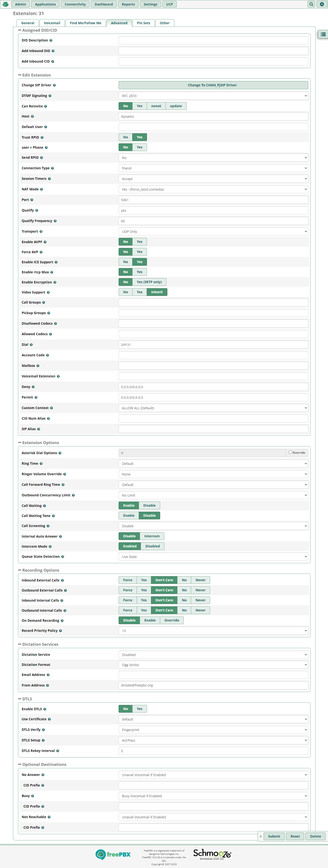328x868 pixels.
Task: Click the FreePBX frog logo icon
Action: pyautogui.click(x=5, y=4)
